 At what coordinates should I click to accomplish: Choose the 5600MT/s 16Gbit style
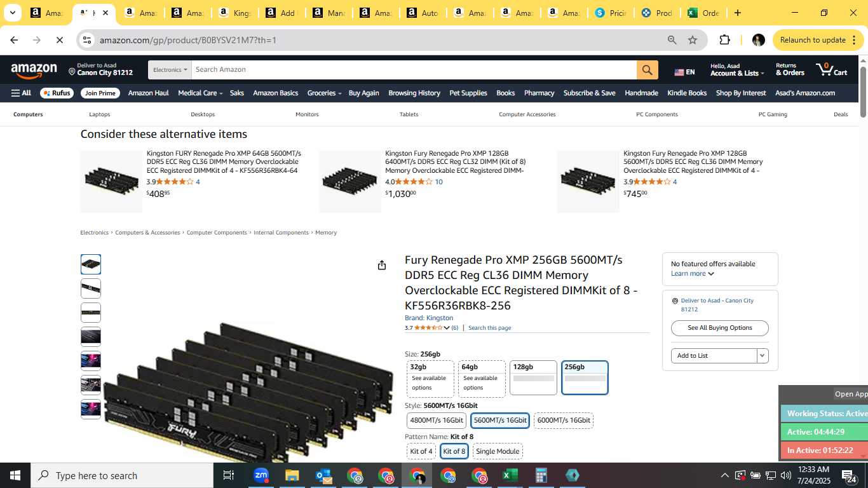pos(500,420)
